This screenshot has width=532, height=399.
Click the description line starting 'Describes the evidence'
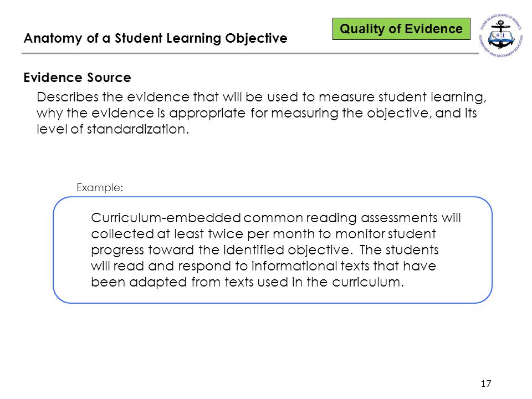262,97
